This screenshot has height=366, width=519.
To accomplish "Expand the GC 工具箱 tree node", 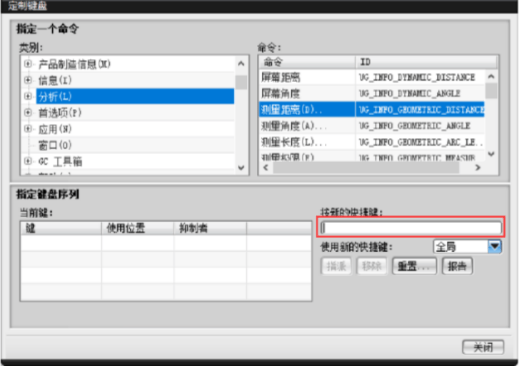I will click(x=28, y=161).
